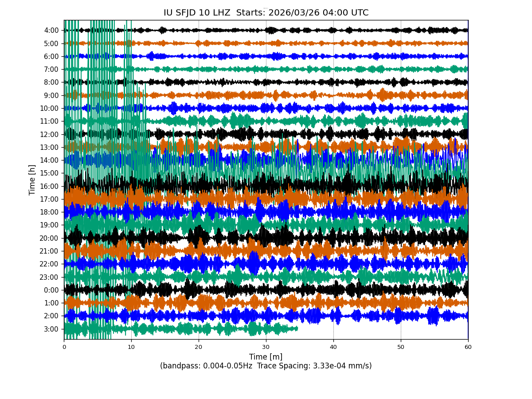Click the 12:00 hour label on y-axis
Image resolution: width=532 pixels, height=399 pixels.
pos(50,134)
